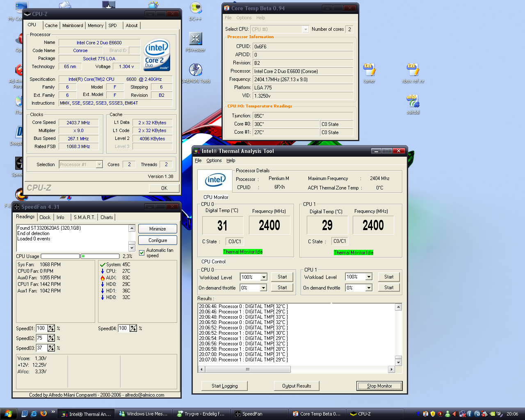Image resolution: width=525 pixels, height=420 pixels.
Task: Open the Select CPU dropdown in Core Temp
Action: [x=306, y=30]
